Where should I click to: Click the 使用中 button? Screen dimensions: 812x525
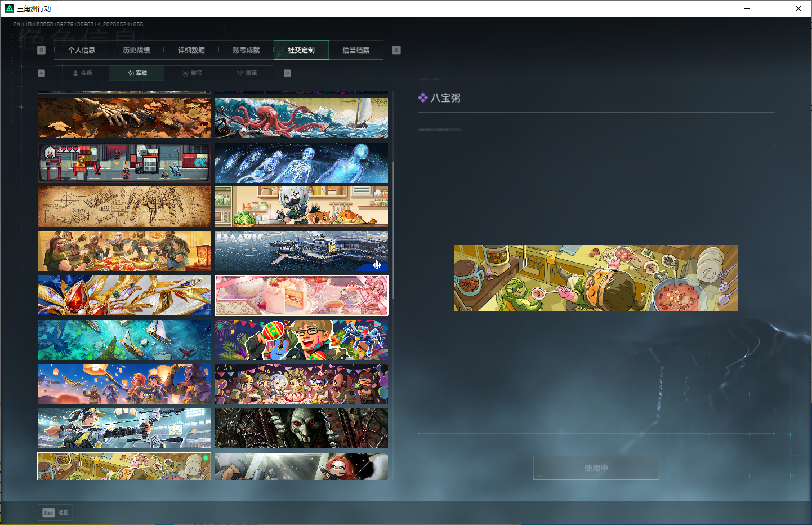click(596, 468)
